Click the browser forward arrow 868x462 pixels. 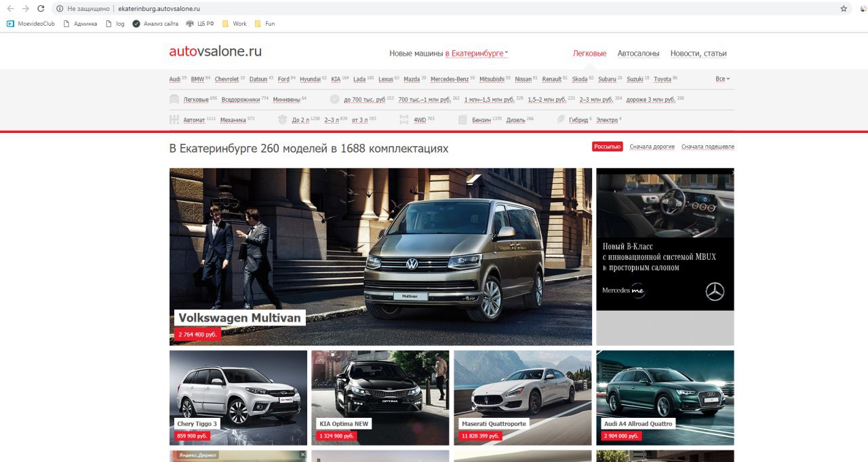pyautogui.click(x=26, y=9)
